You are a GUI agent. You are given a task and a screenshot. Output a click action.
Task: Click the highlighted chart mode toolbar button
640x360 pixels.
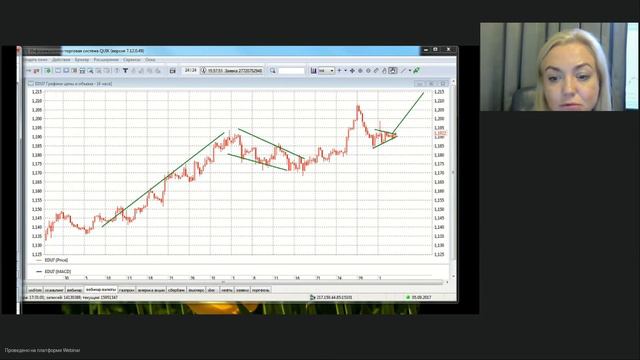[x=392, y=71]
